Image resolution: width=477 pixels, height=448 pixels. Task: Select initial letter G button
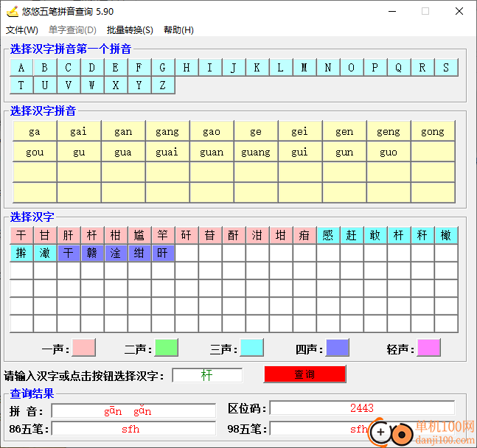click(163, 67)
